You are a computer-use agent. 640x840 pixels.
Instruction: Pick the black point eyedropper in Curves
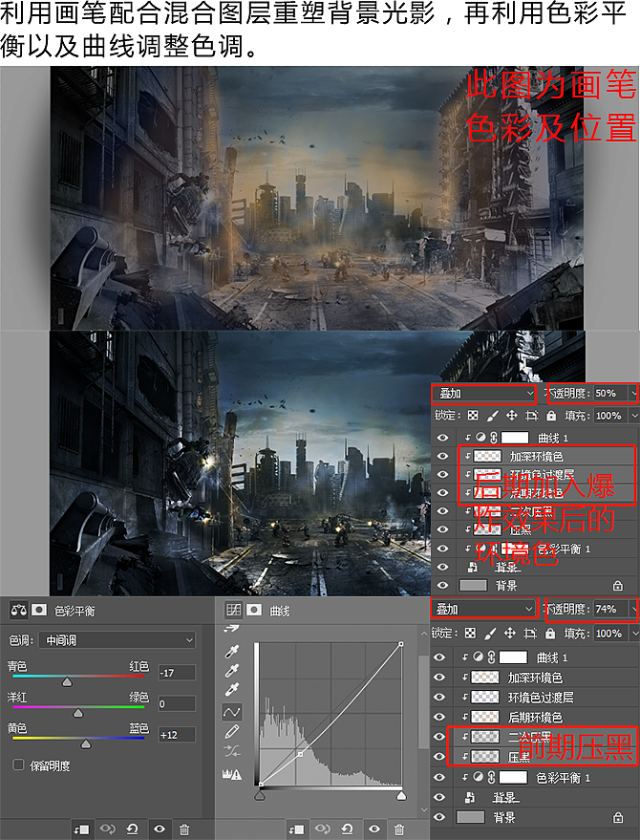[x=232, y=652]
